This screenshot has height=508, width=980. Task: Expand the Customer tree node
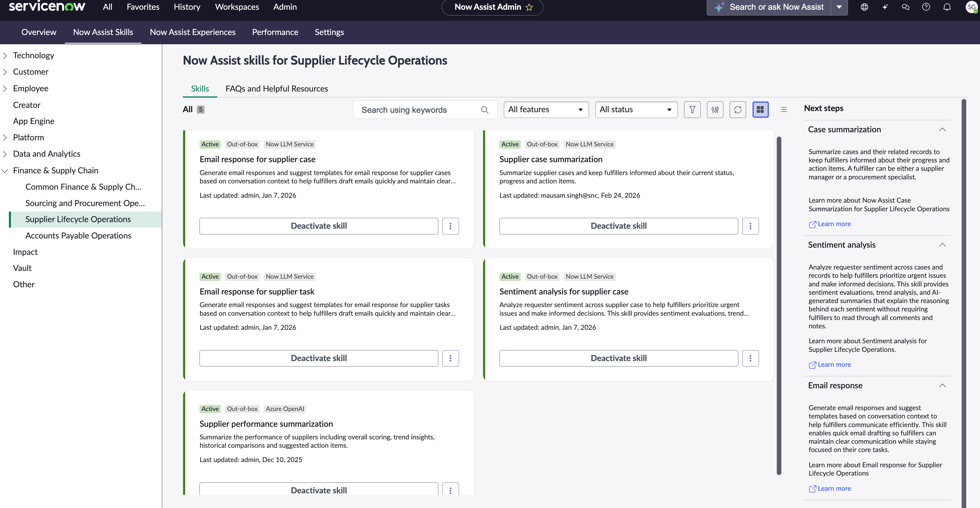point(5,72)
